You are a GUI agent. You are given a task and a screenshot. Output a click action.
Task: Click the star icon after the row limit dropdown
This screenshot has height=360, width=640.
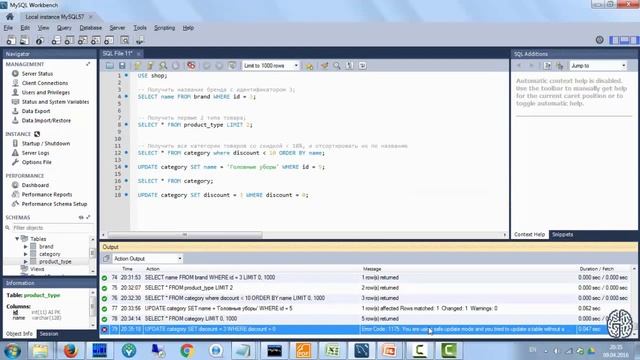tap(309, 66)
